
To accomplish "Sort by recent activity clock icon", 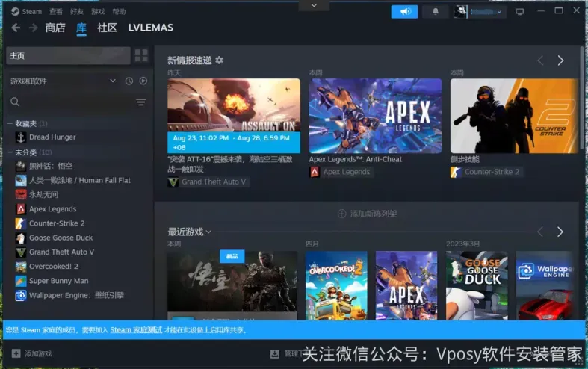I will click(x=129, y=81).
